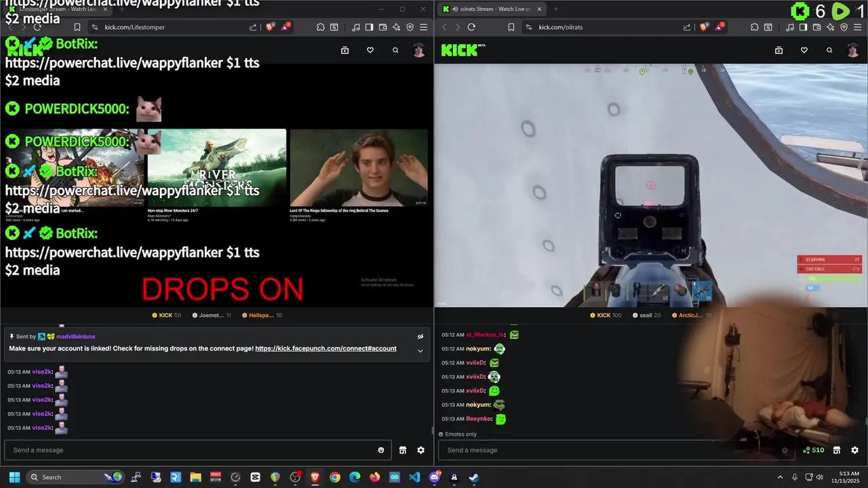Open the channel shop in oilrats chat
The image size is (868, 488).
tap(836, 450)
